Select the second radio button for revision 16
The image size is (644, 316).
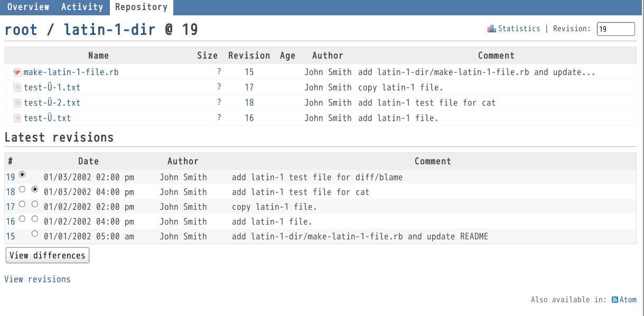pos(35,219)
